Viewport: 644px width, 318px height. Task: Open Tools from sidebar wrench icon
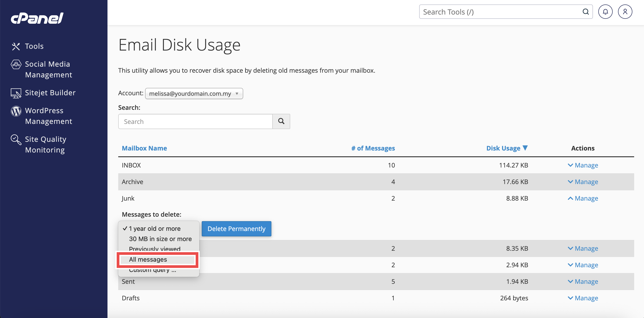(16, 47)
